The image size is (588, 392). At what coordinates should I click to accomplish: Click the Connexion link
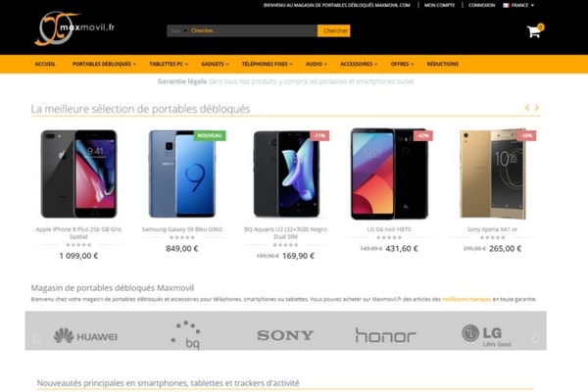(x=481, y=5)
